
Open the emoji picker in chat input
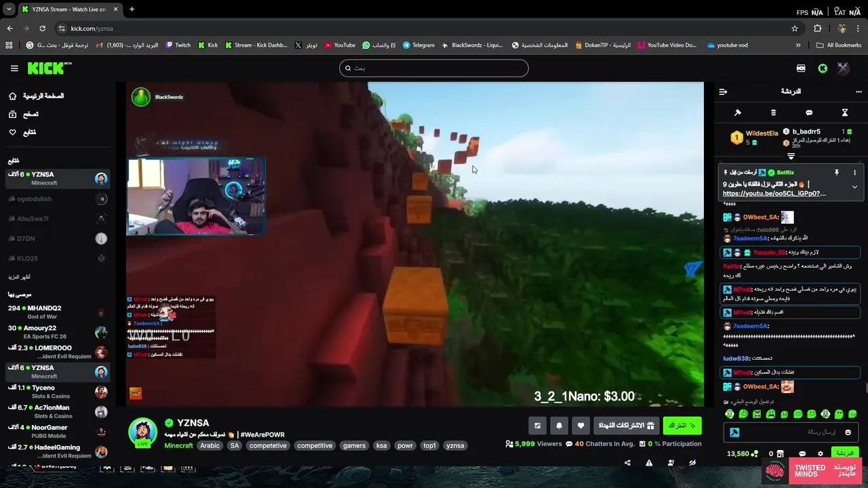848,432
